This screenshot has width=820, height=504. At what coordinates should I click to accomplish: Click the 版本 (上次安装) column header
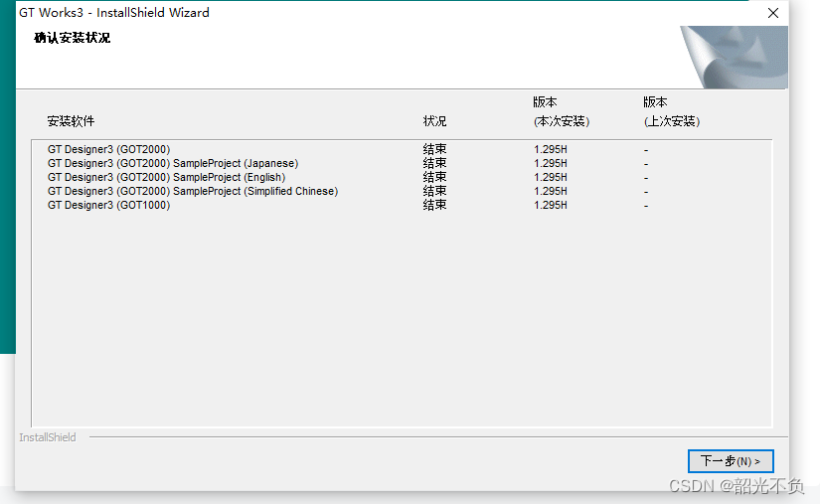point(672,111)
